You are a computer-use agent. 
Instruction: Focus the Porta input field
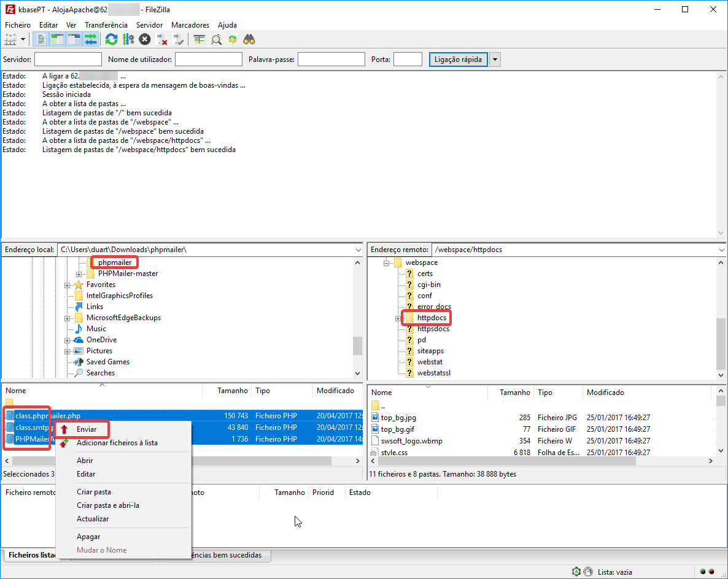coord(408,59)
